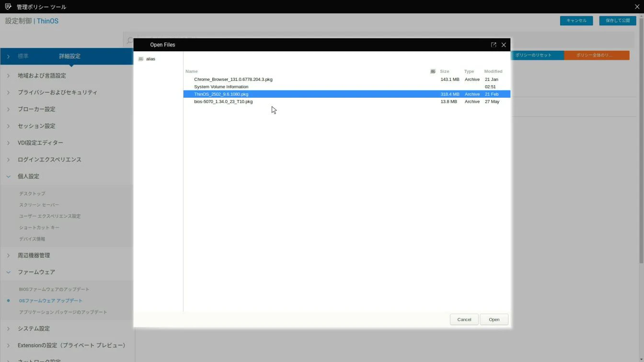Click the alias drive icon
Screen dimensions: 644x362
[x=141, y=59]
